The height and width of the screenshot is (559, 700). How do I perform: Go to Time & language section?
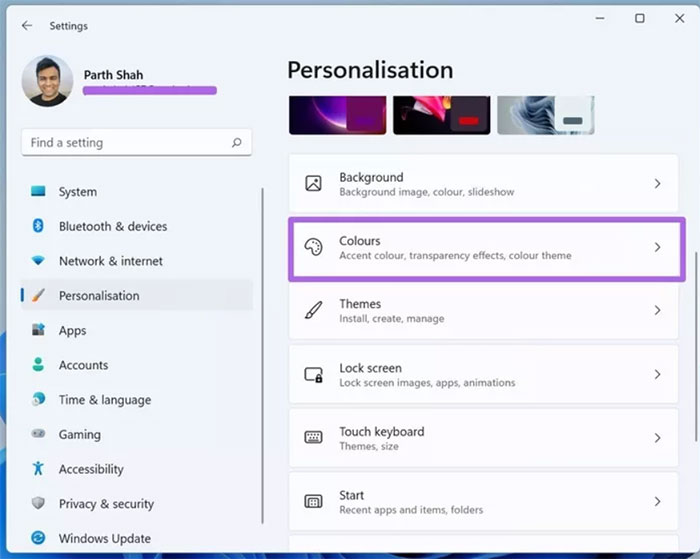tap(104, 400)
